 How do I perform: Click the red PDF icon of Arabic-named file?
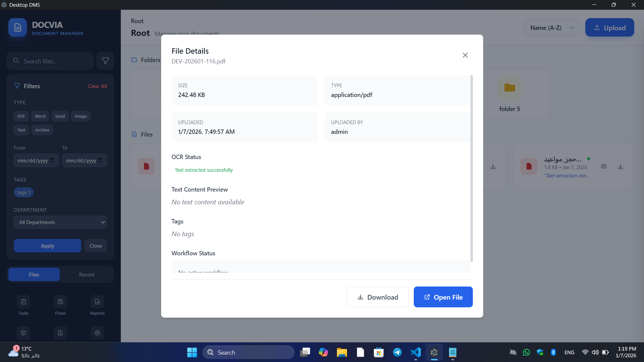(x=529, y=166)
